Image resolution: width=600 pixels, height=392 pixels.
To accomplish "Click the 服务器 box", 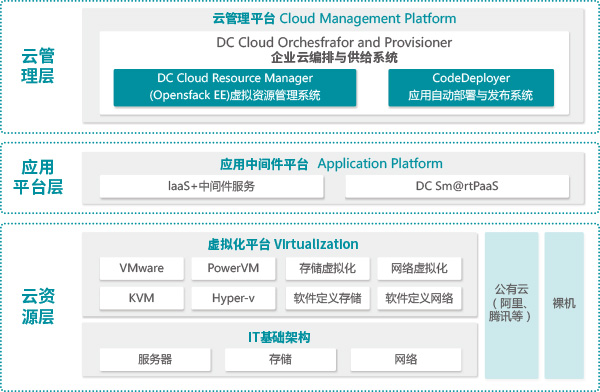I will (x=155, y=359).
